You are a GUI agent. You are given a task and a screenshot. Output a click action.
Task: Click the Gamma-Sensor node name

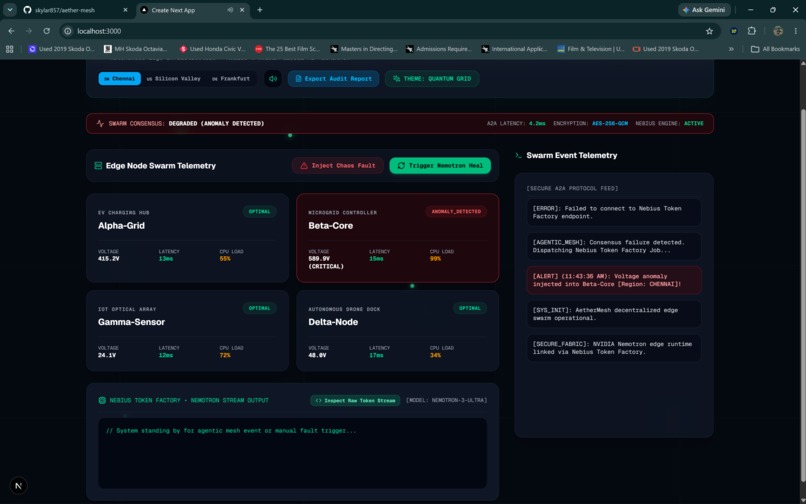tap(132, 322)
